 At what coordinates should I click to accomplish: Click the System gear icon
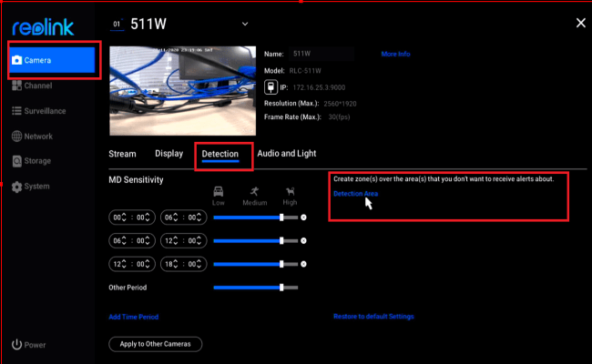[16, 187]
